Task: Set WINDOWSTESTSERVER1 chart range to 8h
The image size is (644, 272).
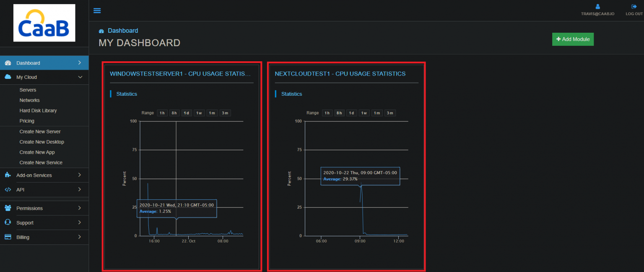Action: (x=174, y=113)
